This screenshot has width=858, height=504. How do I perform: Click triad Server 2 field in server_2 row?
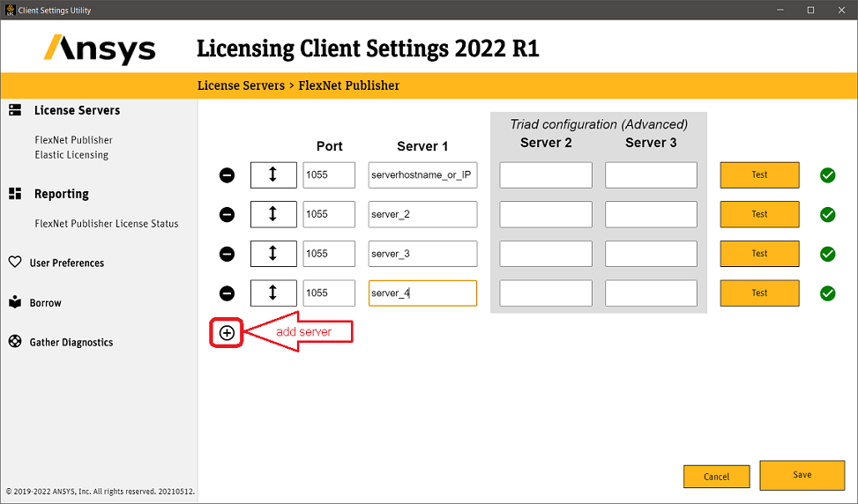546,214
